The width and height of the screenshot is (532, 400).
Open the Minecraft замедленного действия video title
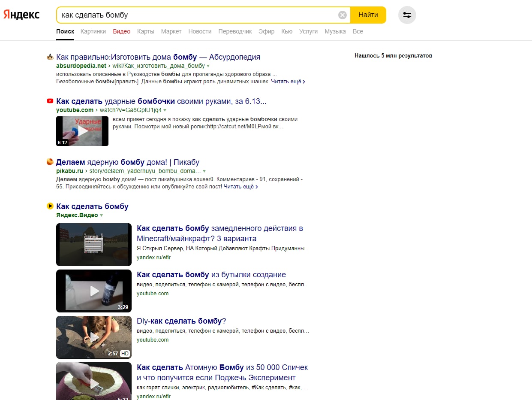click(x=220, y=233)
